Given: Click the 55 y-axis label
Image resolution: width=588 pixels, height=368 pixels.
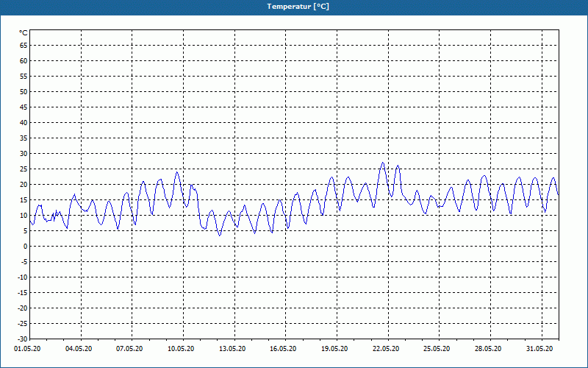Looking at the screenshot, I should tap(24, 77).
